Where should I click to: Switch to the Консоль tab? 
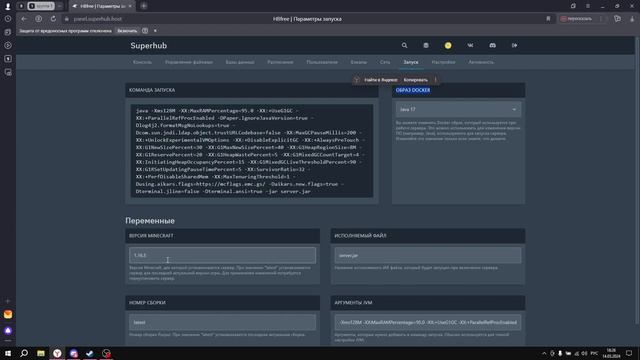[142, 62]
